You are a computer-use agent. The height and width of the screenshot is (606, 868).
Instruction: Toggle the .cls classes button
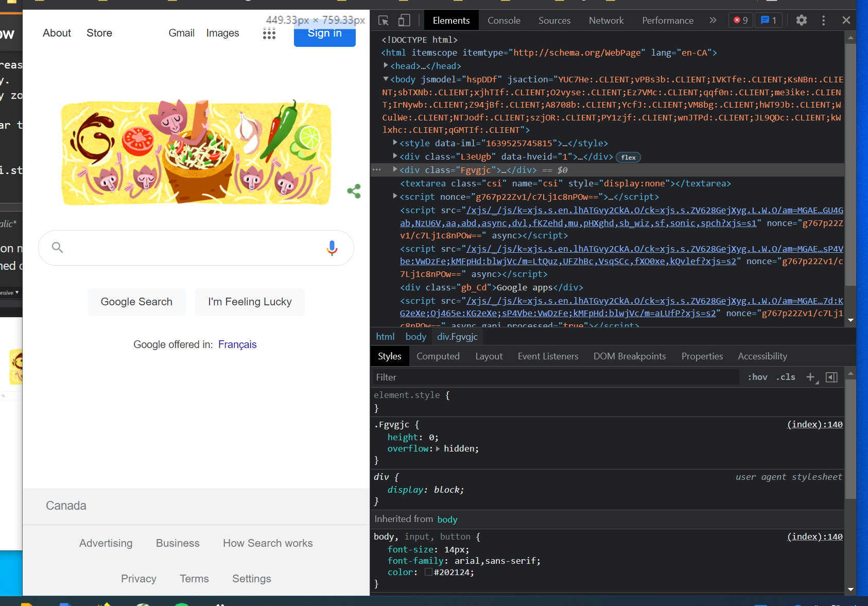point(786,377)
